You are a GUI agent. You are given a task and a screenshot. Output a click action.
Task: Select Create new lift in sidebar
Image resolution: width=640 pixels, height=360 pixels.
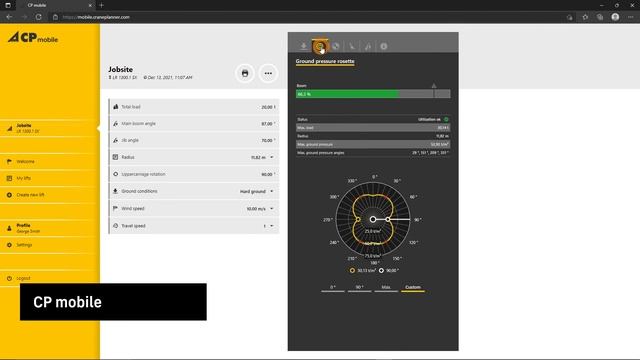[49, 195]
